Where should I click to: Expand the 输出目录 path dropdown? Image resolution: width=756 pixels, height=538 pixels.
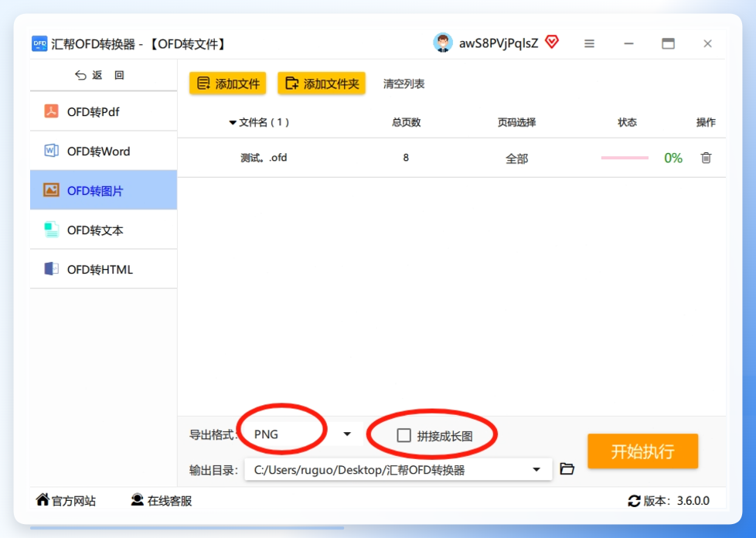click(536, 469)
